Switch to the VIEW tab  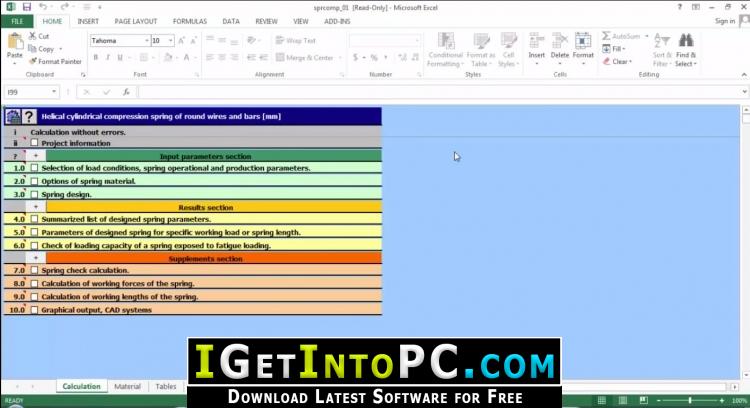coord(301,22)
